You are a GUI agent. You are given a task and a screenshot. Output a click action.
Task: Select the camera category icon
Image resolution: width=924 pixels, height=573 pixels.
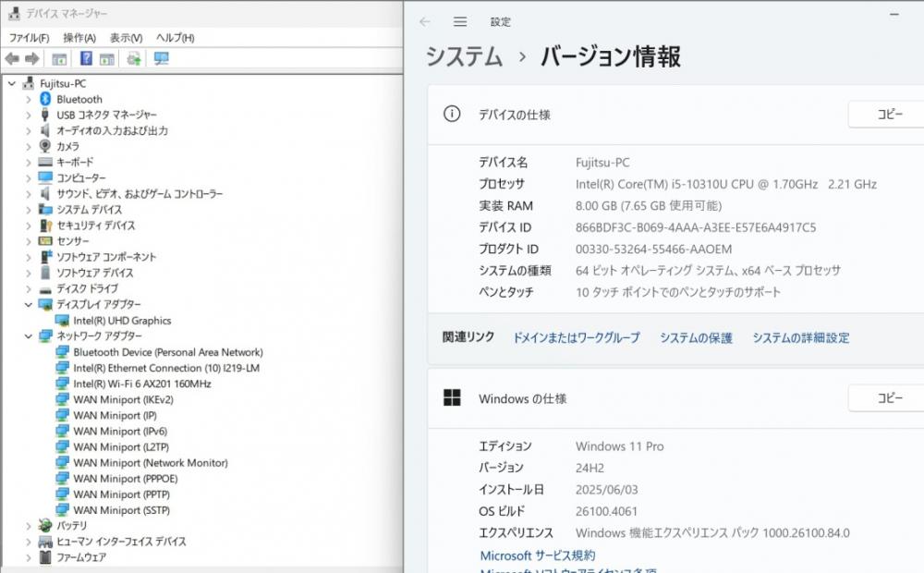45,146
